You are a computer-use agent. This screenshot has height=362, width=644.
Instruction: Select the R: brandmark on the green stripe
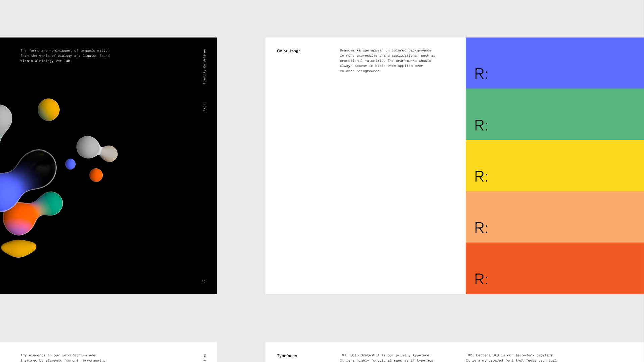tap(481, 125)
